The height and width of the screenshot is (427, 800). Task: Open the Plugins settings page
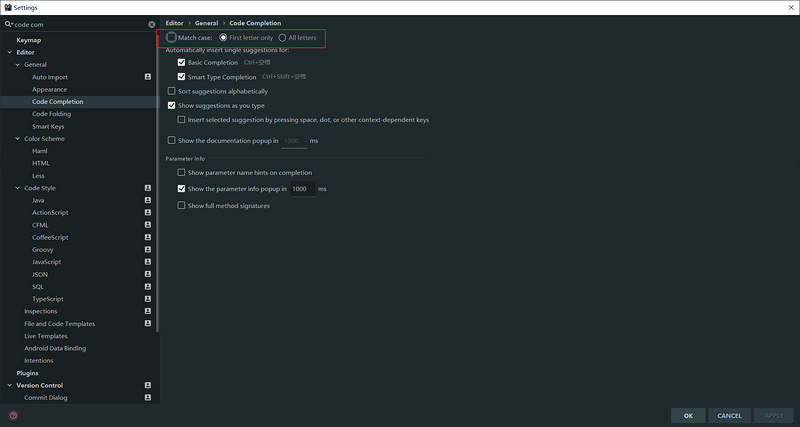point(28,373)
